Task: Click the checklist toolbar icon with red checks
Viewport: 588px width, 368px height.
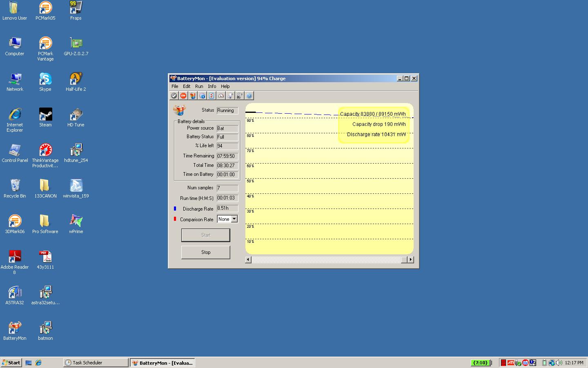Action: [212, 96]
